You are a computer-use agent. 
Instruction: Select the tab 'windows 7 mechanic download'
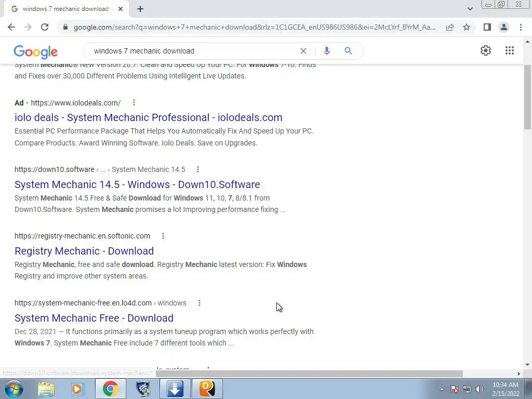click(66, 9)
